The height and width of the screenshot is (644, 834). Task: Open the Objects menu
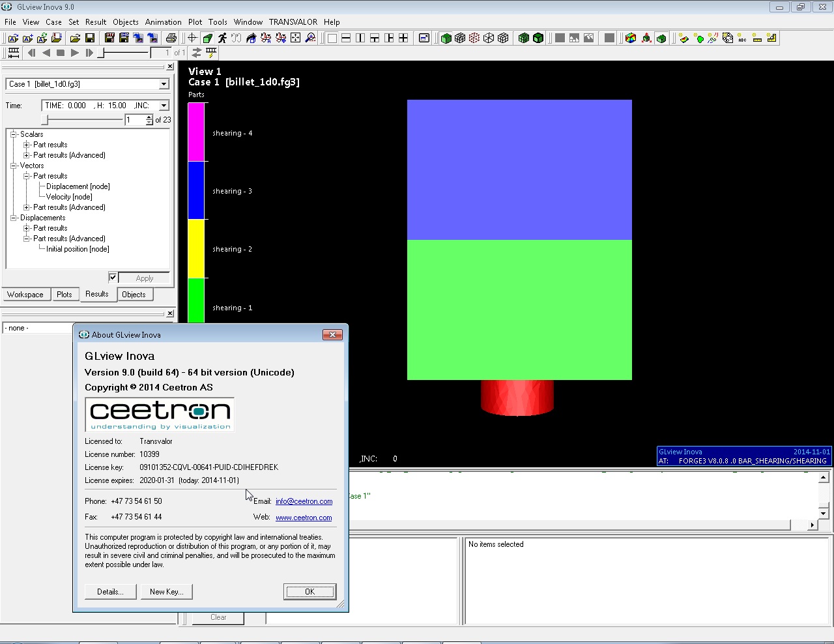(125, 22)
